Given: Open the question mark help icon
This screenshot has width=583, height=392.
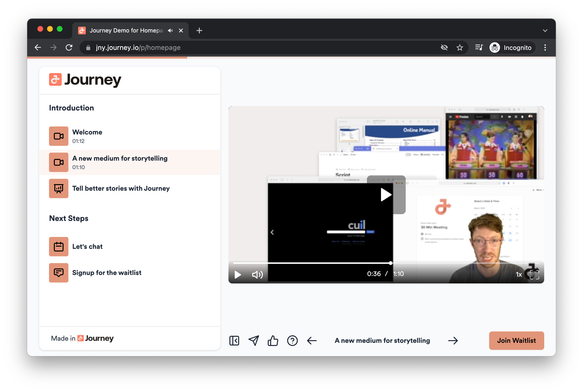Looking at the screenshot, I should pos(292,341).
